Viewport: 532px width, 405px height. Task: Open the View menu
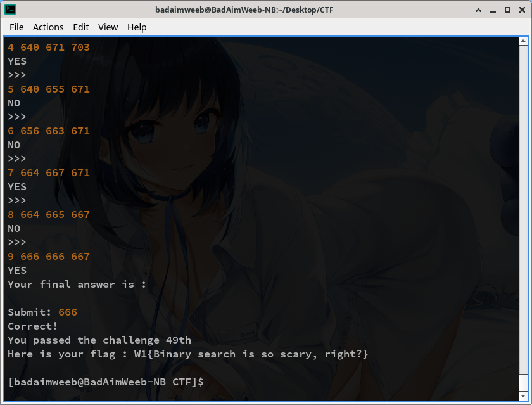(108, 27)
